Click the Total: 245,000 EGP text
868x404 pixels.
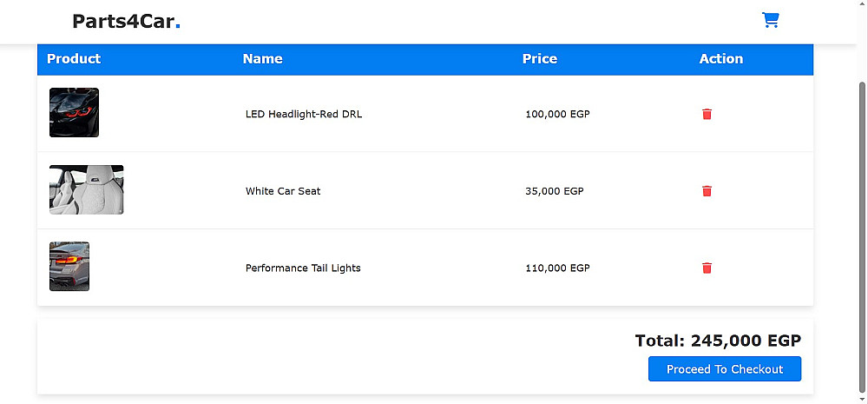coord(718,341)
